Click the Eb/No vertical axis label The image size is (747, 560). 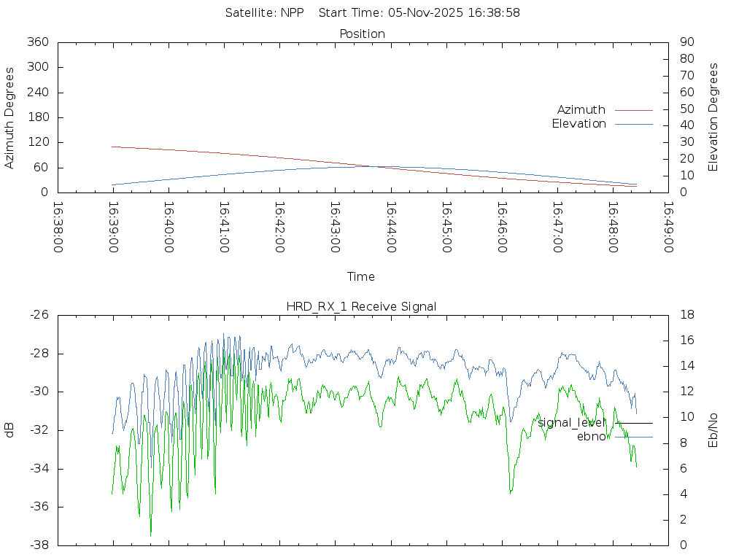point(713,430)
